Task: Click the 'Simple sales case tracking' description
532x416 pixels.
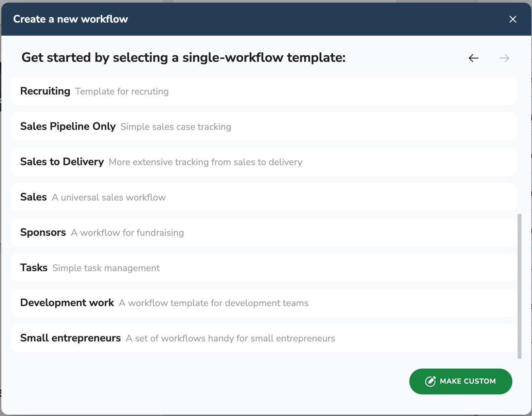Action: coord(176,127)
